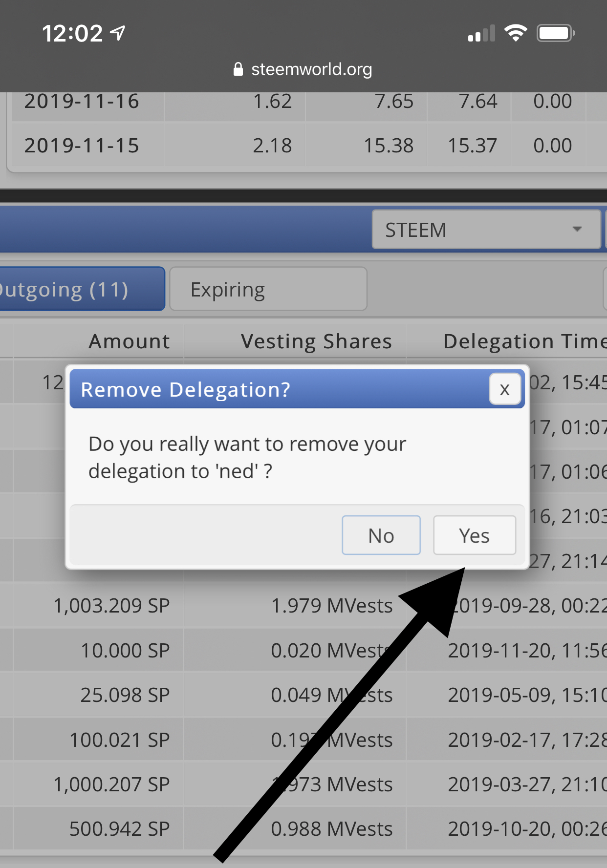Choose No in the delegation dialog
Image resolution: width=607 pixels, height=868 pixels.
381,535
